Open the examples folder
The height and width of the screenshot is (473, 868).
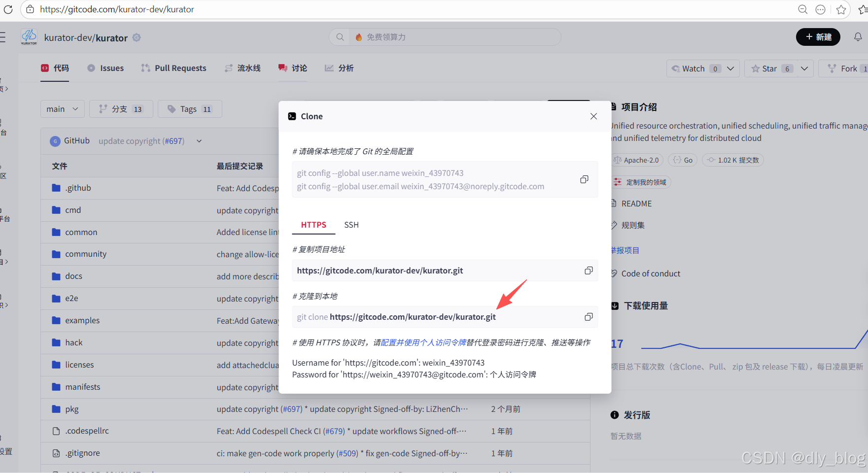click(82, 320)
